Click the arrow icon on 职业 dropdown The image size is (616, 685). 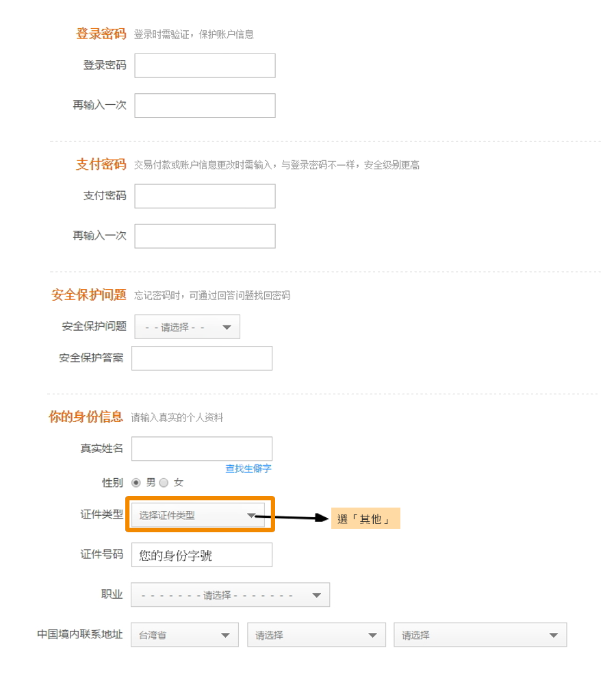(316, 595)
